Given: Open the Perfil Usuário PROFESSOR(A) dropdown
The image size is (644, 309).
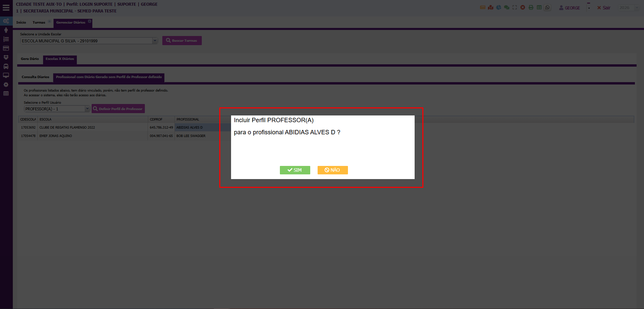Looking at the screenshot, I should pyautogui.click(x=87, y=109).
